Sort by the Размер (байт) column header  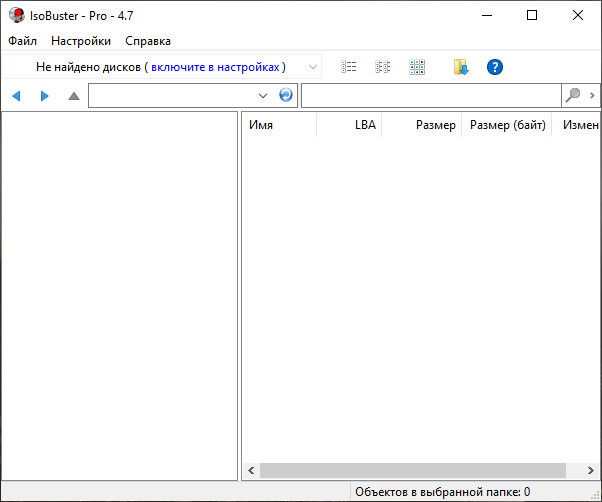[x=506, y=125]
